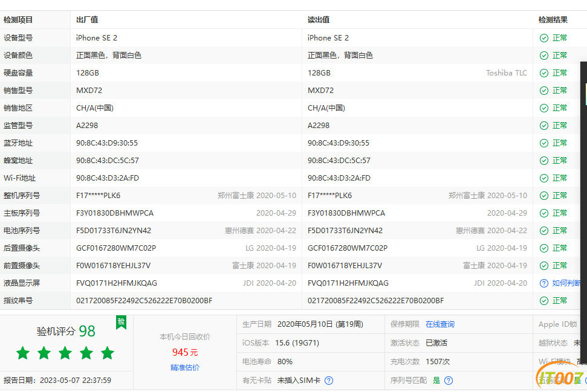Click the green check icon in 设备颜色 row
The height and width of the screenshot is (392, 587).
(x=544, y=56)
